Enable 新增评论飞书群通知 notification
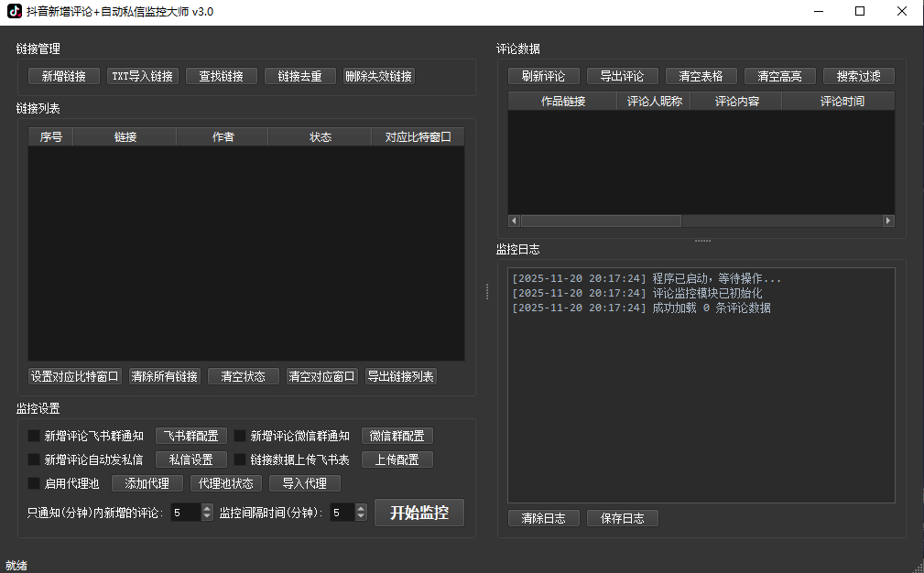The height and width of the screenshot is (573, 924). tap(35, 436)
